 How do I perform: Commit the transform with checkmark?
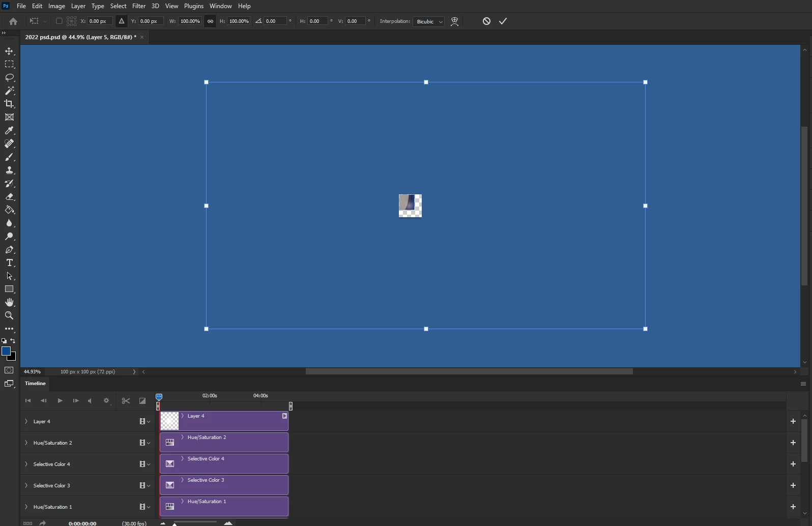coord(503,21)
